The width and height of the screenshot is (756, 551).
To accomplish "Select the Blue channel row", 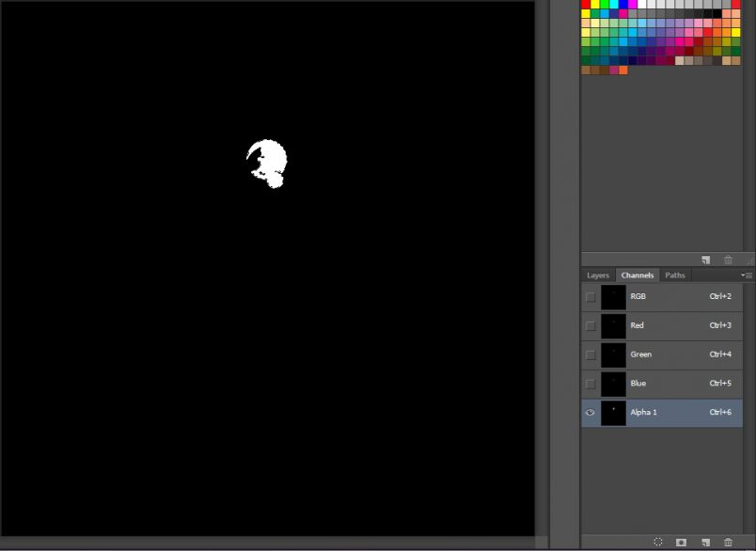I will (658, 383).
